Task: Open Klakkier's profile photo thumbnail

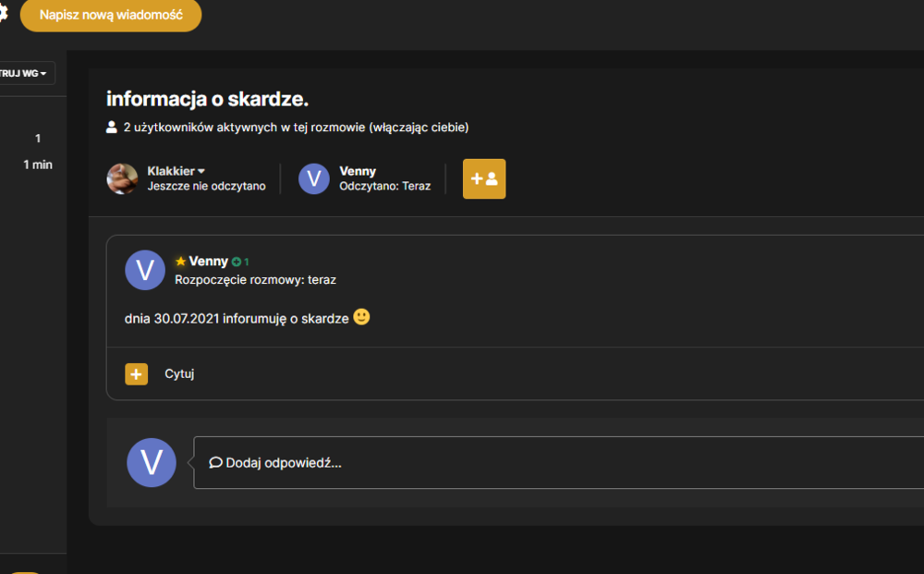Action: pos(122,178)
